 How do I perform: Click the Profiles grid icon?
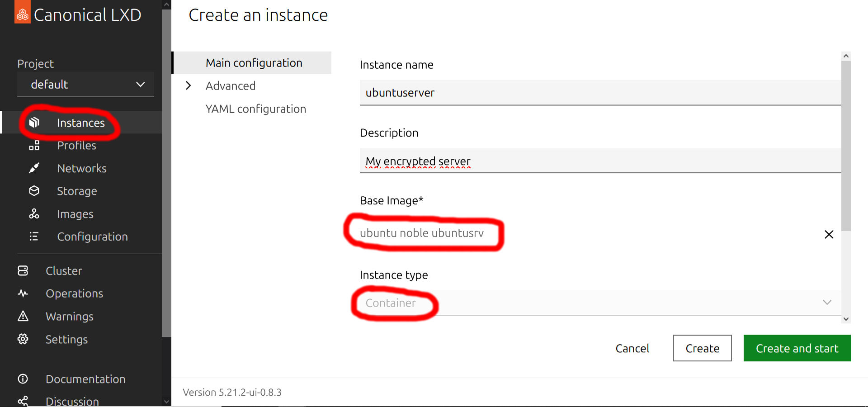(x=34, y=146)
